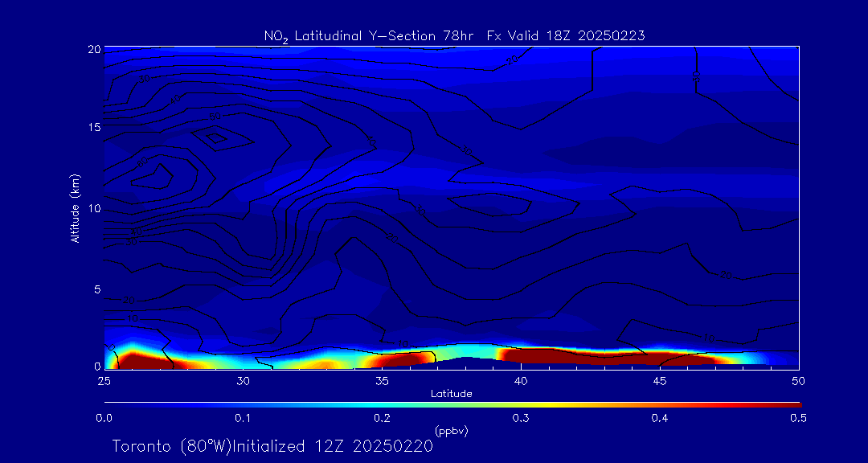Select the 0.3 value on the colorbar
868x463 pixels.
point(521,418)
